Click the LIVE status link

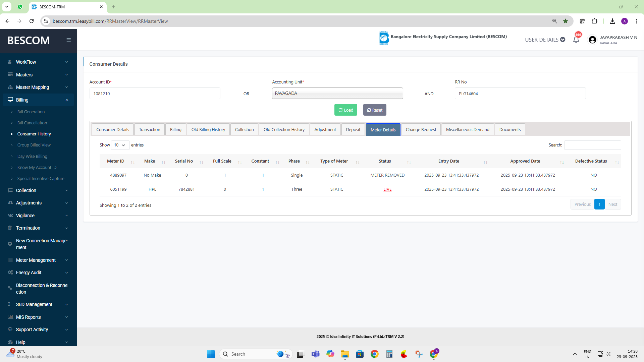click(x=387, y=189)
